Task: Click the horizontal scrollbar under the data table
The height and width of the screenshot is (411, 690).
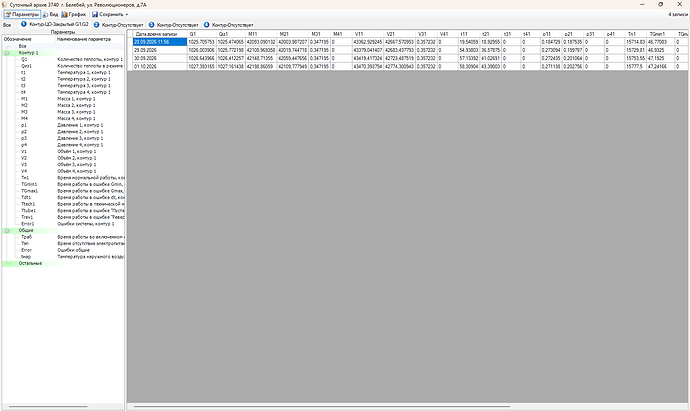Action: click(321, 407)
